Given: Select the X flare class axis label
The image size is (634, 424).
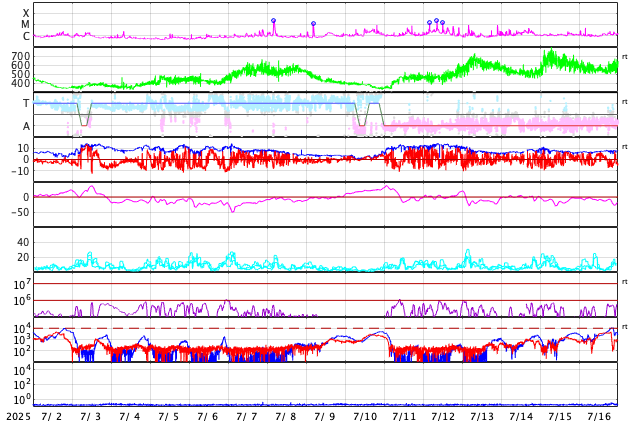Looking at the screenshot, I should (26, 13).
